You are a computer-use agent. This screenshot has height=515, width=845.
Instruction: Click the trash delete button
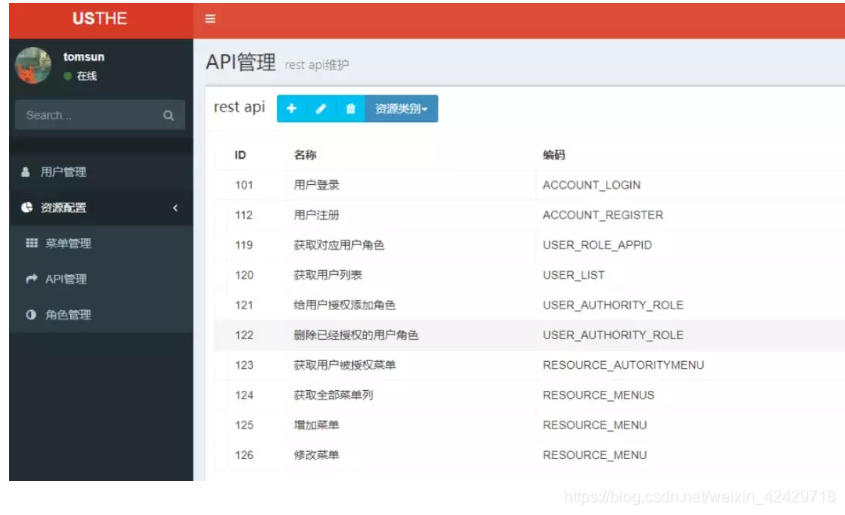[x=350, y=108]
